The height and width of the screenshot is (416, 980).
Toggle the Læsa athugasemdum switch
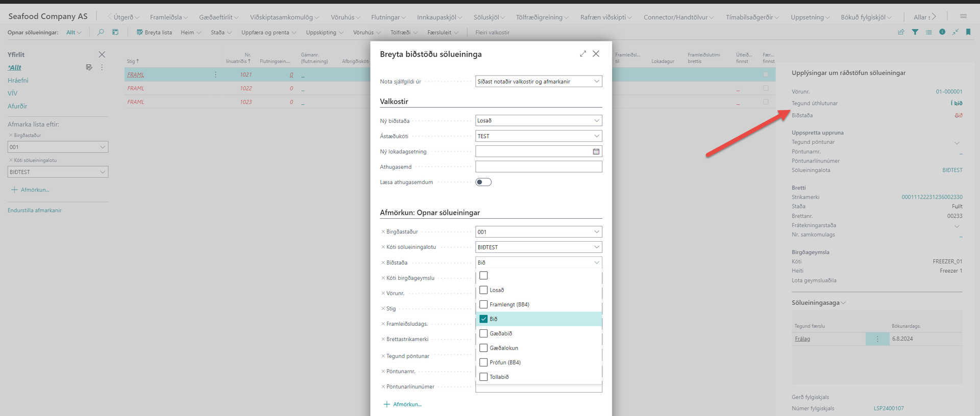pos(483,182)
